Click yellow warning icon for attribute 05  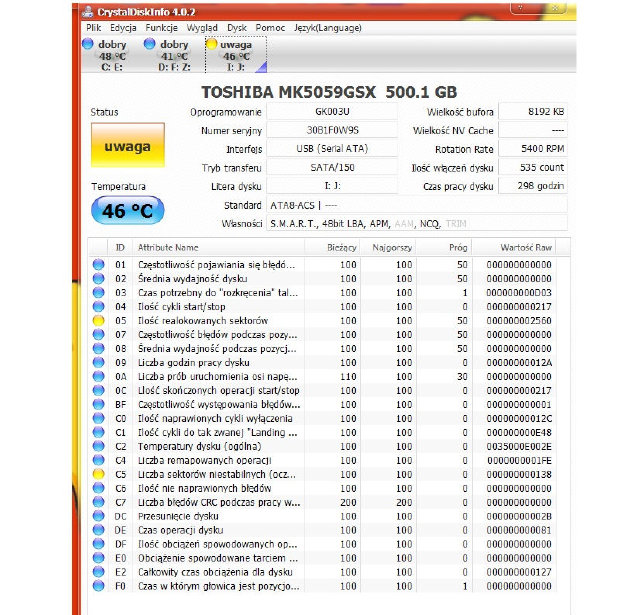pos(98,320)
